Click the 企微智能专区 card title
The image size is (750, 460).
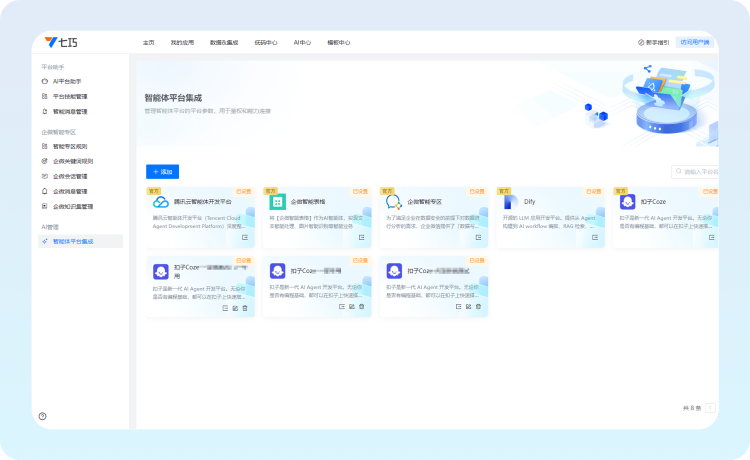tap(424, 202)
